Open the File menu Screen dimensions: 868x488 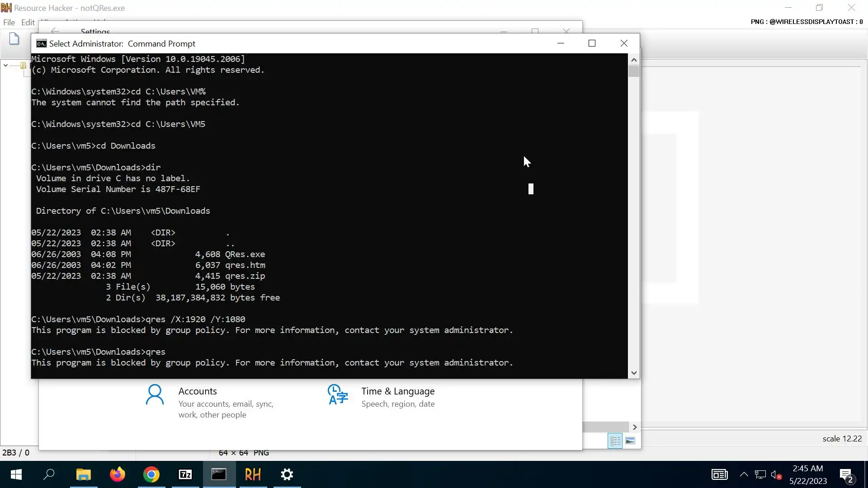click(x=9, y=22)
